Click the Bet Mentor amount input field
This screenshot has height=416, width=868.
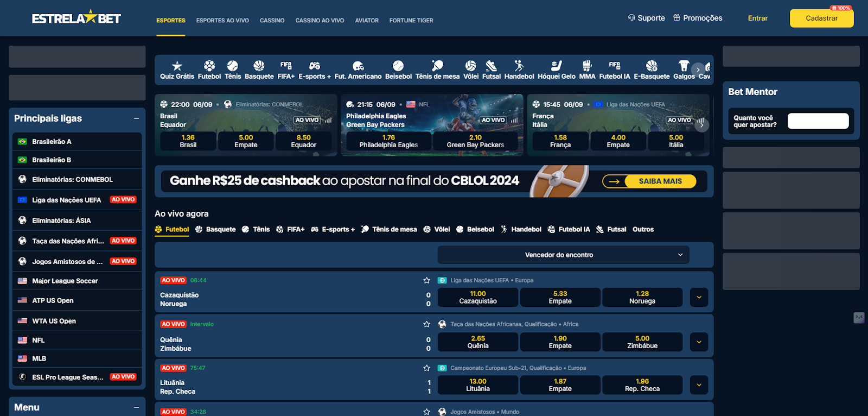tap(818, 121)
